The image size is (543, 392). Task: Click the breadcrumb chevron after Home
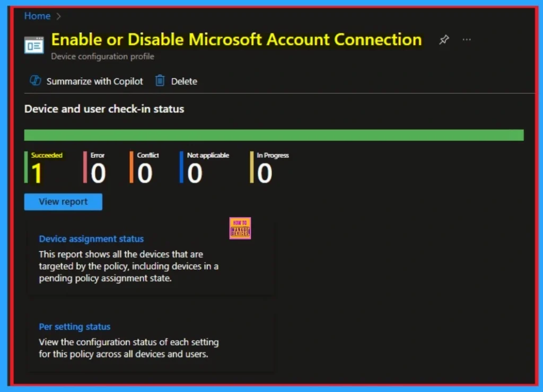58,16
